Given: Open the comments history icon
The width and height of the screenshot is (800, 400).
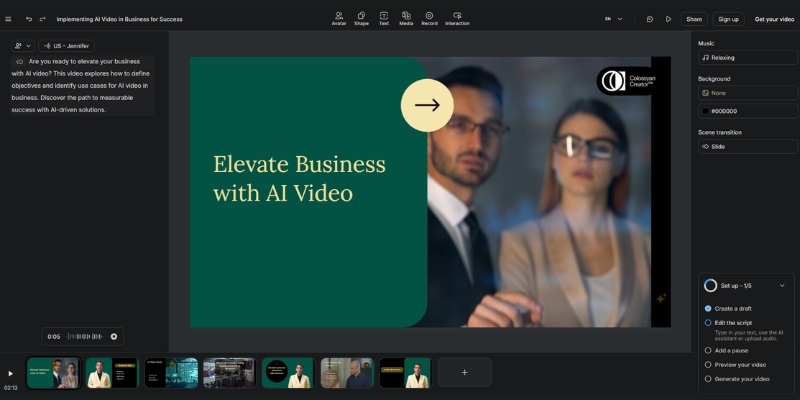Looking at the screenshot, I should 649,19.
